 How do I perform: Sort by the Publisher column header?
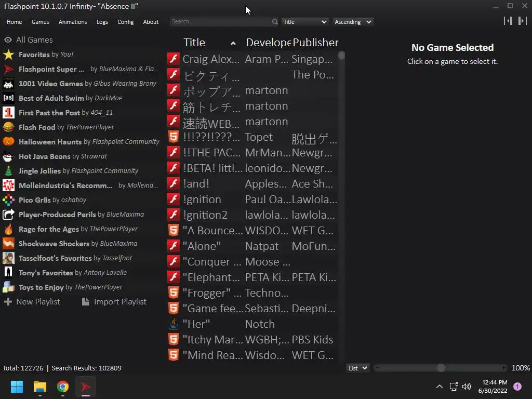click(x=315, y=43)
